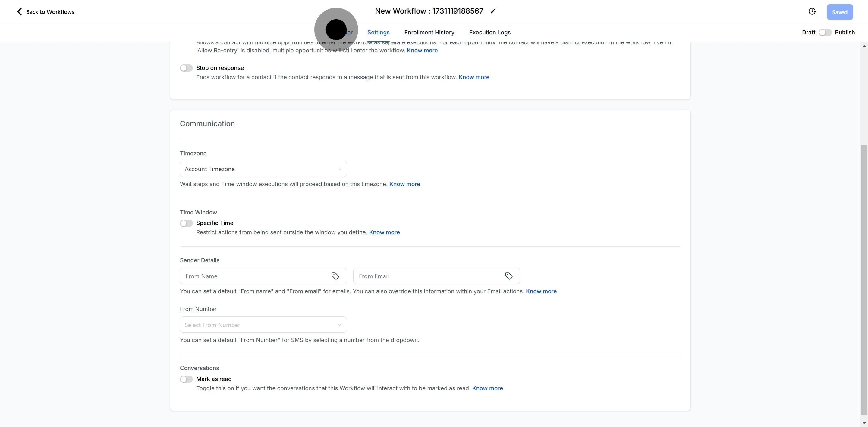Click the 'Draft' label
This screenshot has width=868, height=427.
pyautogui.click(x=808, y=32)
